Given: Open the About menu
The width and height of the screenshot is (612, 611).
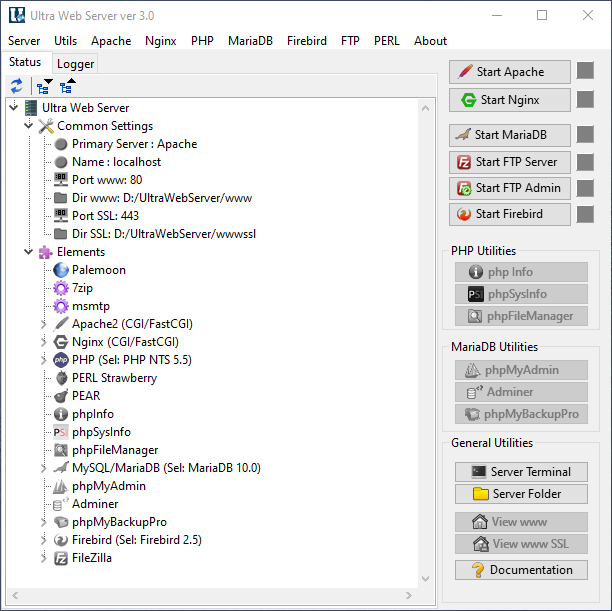Looking at the screenshot, I should pos(430,41).
